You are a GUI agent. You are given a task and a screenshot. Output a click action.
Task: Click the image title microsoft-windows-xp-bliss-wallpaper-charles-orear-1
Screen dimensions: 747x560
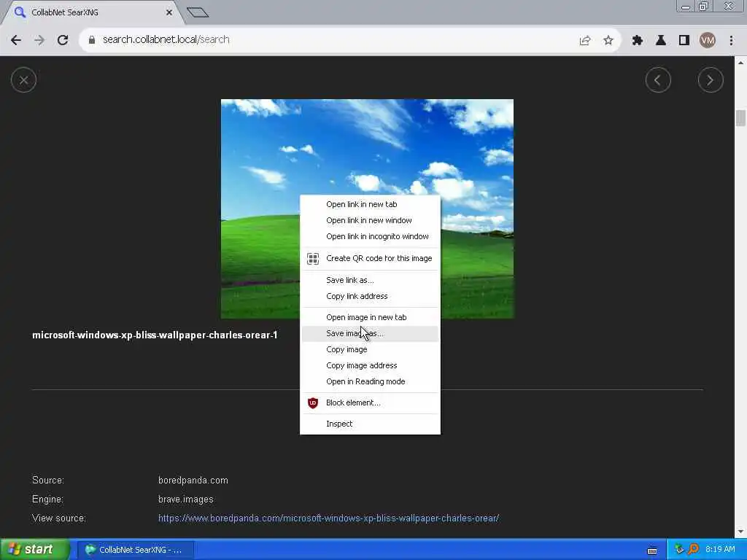coord(155,335)
